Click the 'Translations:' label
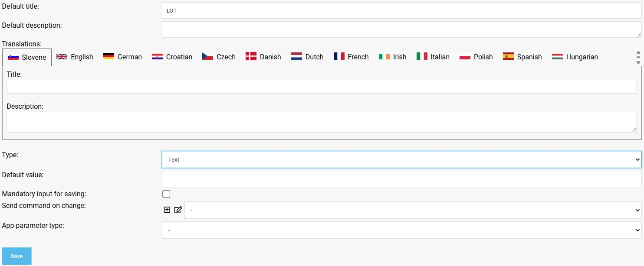644x266 pixels. [22, 44]
